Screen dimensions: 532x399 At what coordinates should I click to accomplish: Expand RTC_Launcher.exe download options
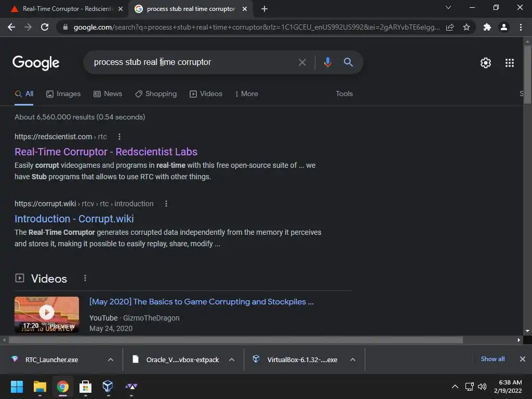111,360
